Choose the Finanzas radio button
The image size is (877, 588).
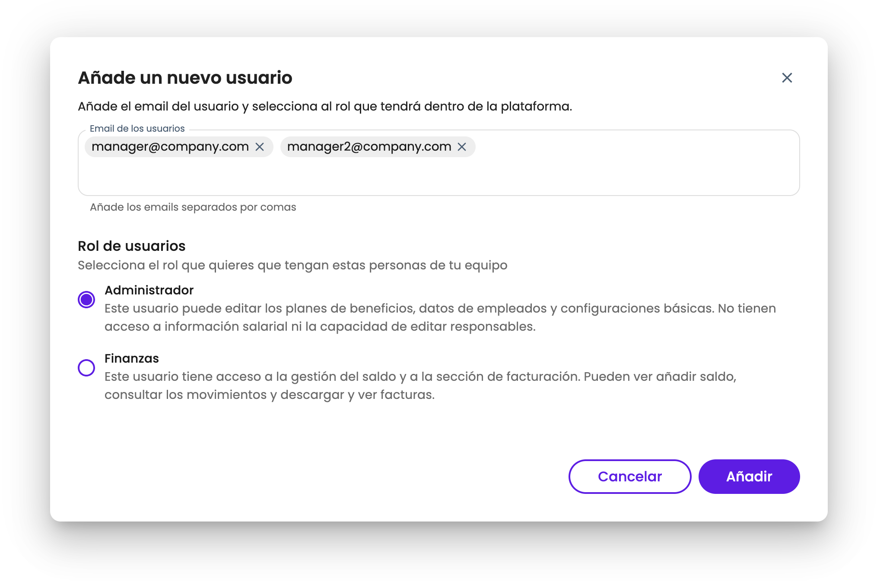86,368
